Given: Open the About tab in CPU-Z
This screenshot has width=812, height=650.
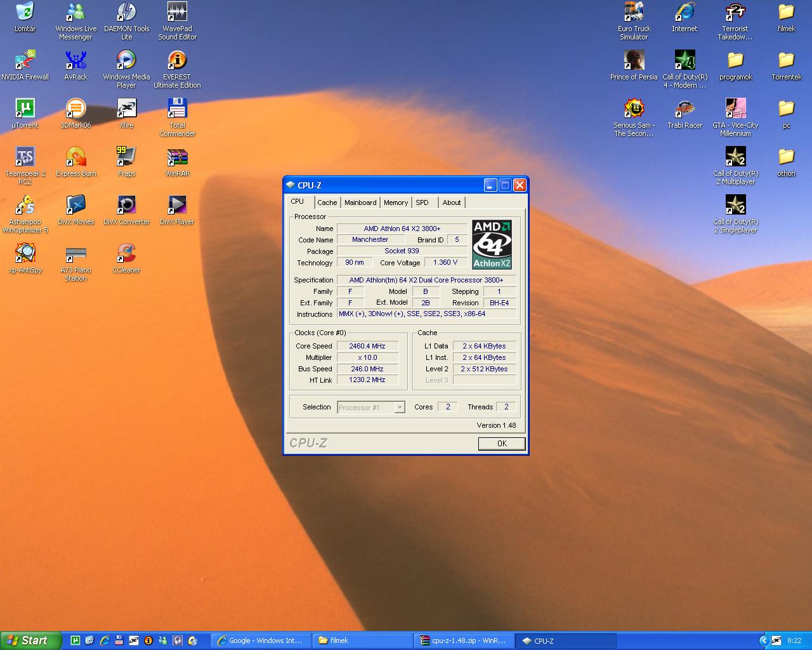Looking at the screenshot, I should pos(452,202).
